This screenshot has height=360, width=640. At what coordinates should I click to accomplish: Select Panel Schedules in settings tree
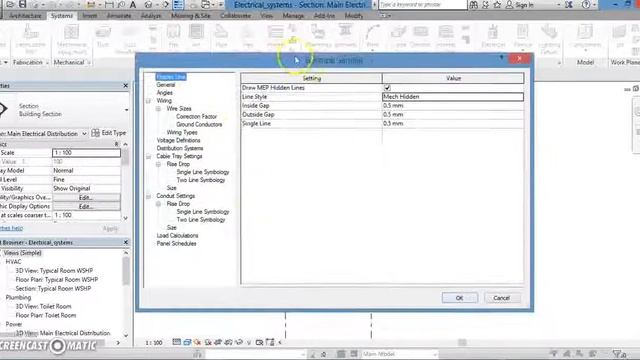pos(176,243)
